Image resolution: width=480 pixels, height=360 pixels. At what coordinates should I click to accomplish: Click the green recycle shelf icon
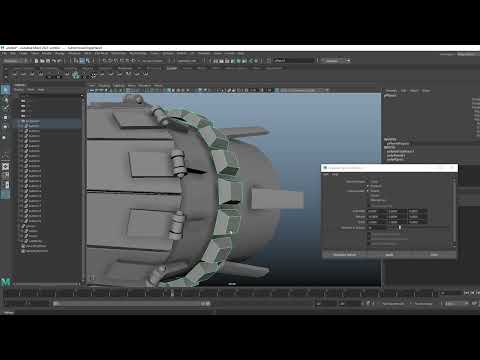pos(76,75)
